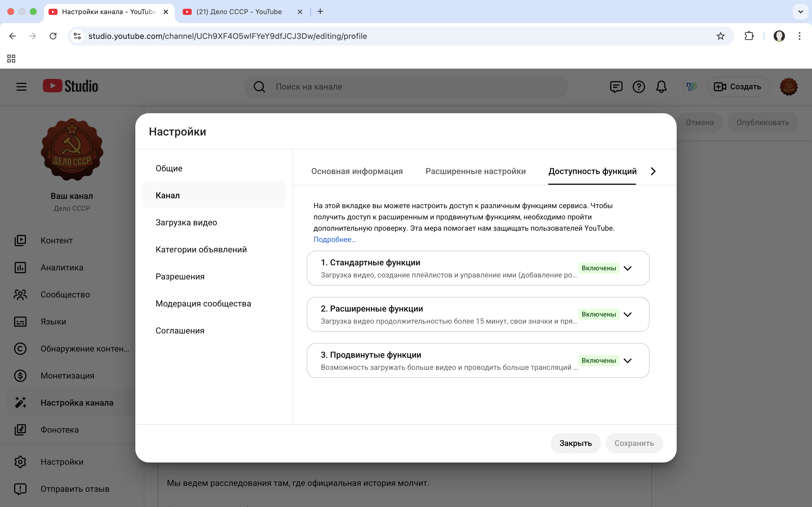Click the Monetization dollar icon
The height and width of the screenshot is (507, 812).
[20, 375]
